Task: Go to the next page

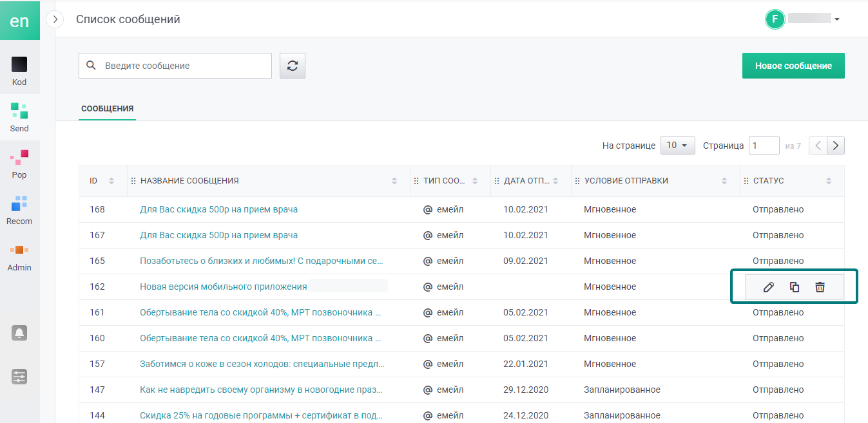Action: pos(836,146)
